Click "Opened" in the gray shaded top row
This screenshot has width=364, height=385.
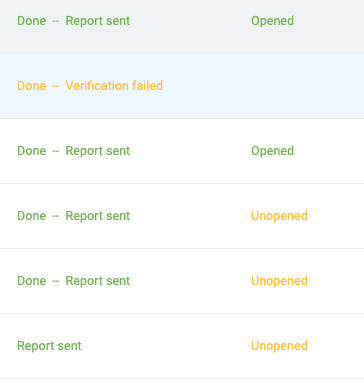point(272,21)
